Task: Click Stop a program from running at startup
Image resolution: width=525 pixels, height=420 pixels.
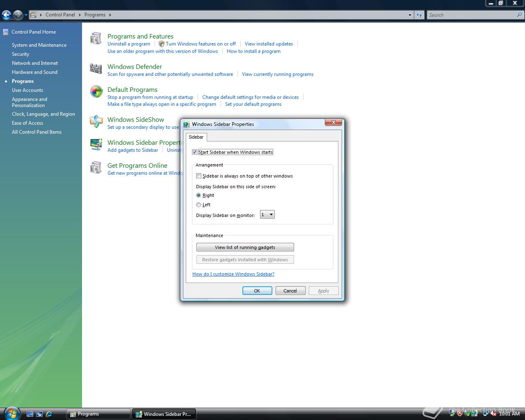Action: point(150,97)
